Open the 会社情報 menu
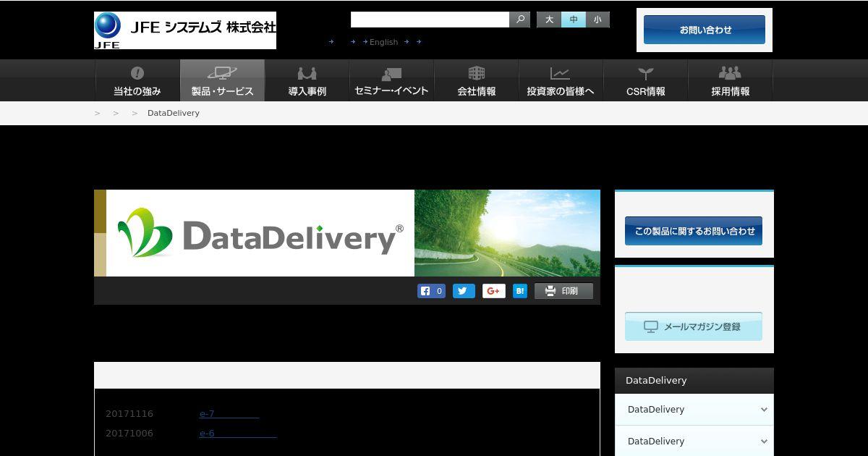The image size is (868, 456). 476,80
